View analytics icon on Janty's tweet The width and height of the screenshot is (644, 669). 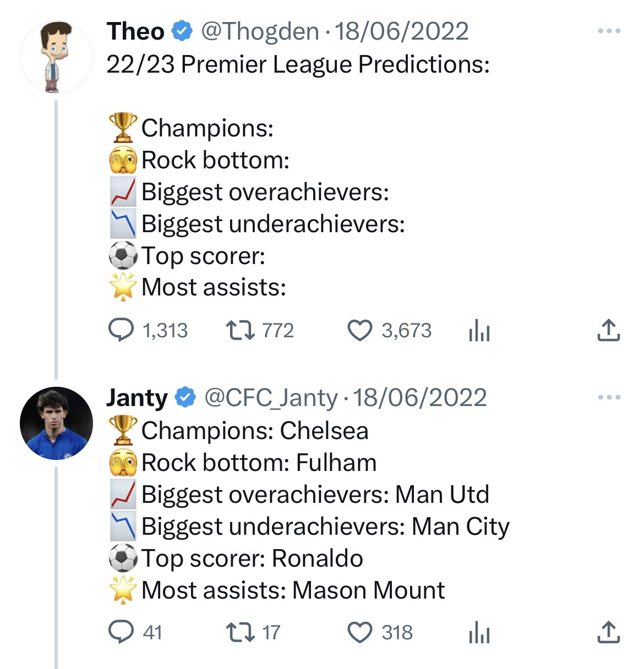[x=479, y=633]
